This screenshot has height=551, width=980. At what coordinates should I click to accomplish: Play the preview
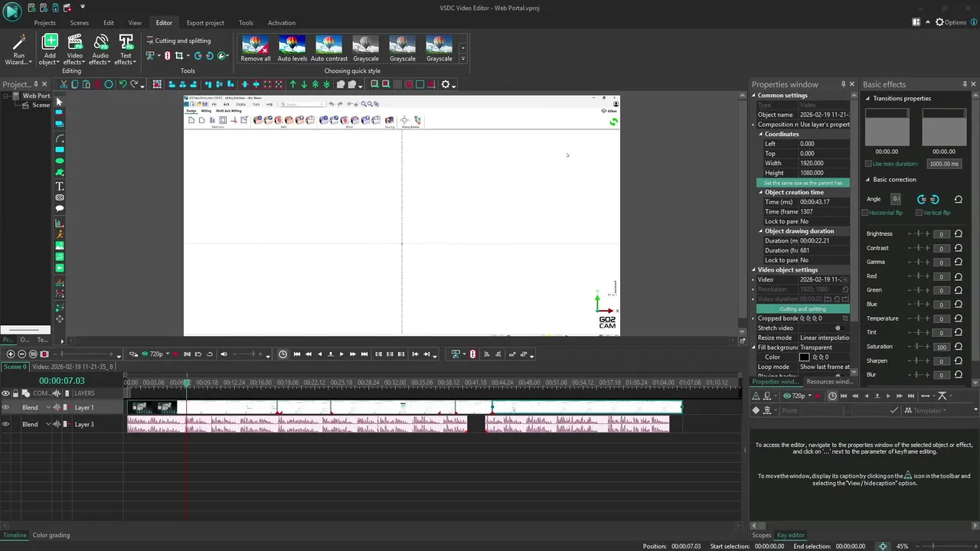click(x=341, y=354)
